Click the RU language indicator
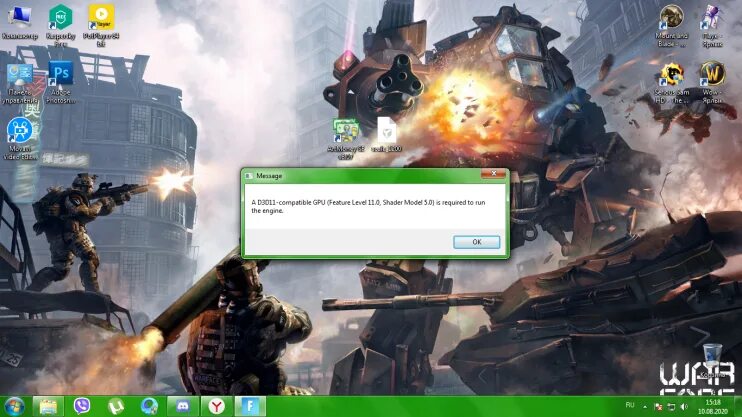Image resolution: width=742 pixels, height=417 pixels. coord(629,405)
